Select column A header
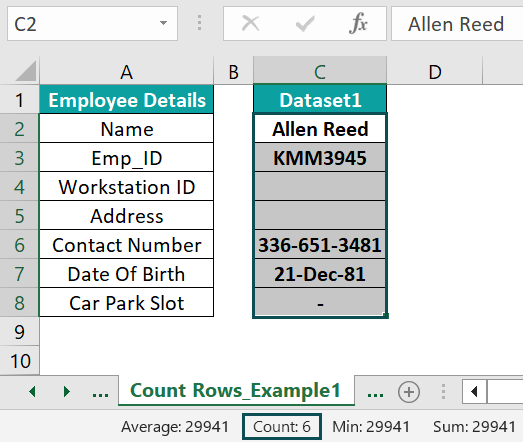The height and width of the screenshot is (442, 523). (x=126, y=71)
